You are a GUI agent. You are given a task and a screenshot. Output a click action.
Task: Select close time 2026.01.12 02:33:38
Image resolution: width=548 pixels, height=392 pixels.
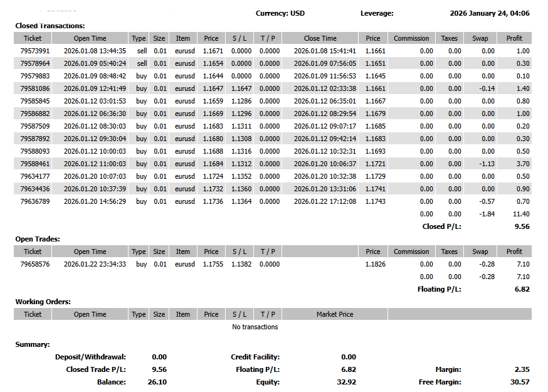click(x=325, y=88)
